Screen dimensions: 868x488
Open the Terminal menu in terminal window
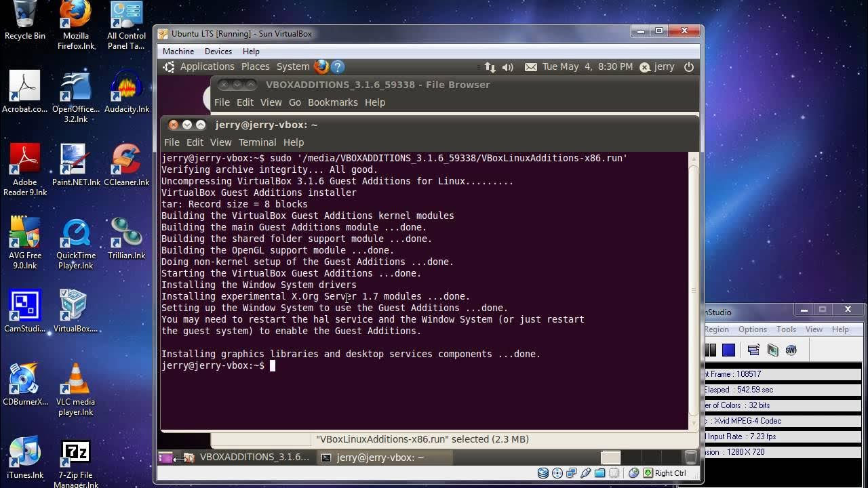(x=257, y=142)
